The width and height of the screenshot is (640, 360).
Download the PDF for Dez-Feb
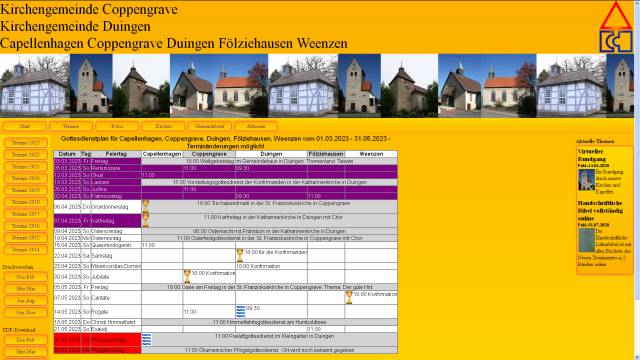[26, 340]
